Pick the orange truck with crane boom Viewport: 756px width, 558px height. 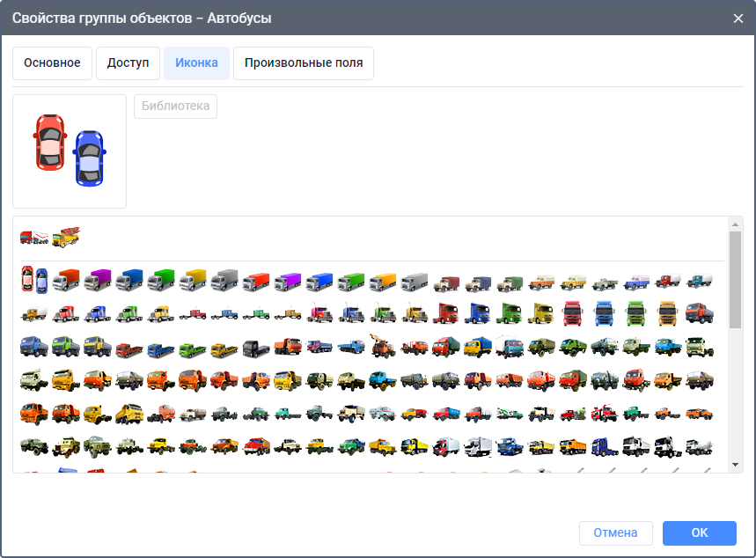[384, 346]
